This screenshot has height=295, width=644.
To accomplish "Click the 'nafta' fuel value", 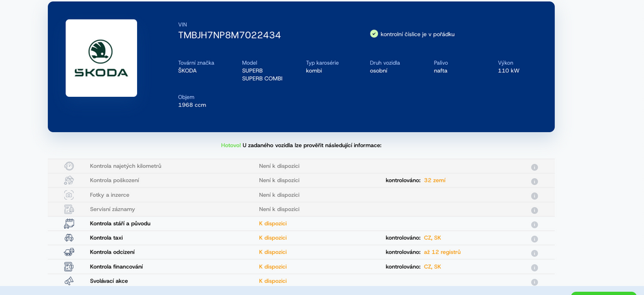I will click(x=441, y=70).
